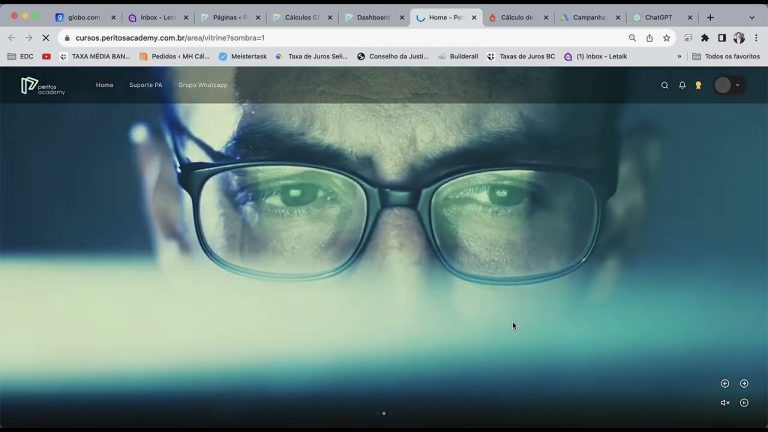Screen dimensions: 768x432
Task: Unmute the banner video sound
Action: click(725, 403)
